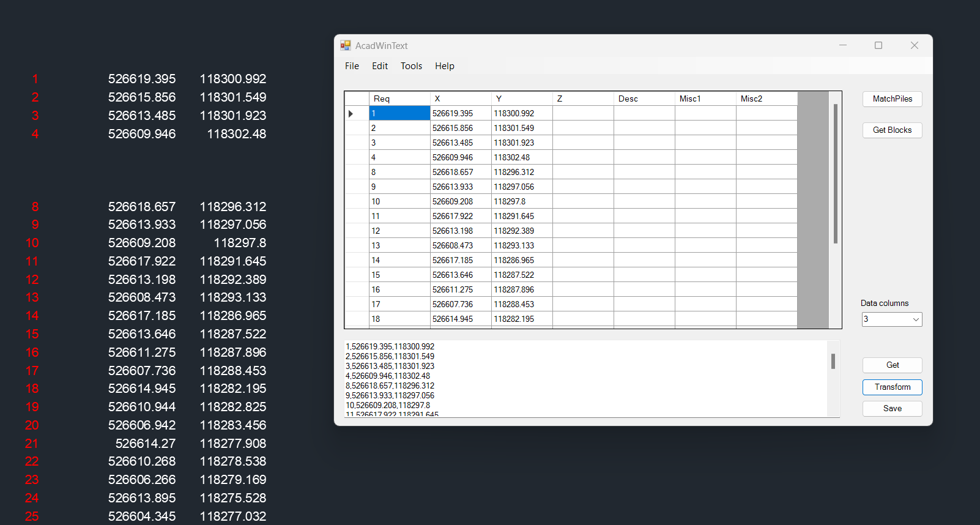The width and height of the screenshot is (980, 525).
Task: Expand the Data columns dropdown
Action: pyautogui.click(x=916, y=319)
